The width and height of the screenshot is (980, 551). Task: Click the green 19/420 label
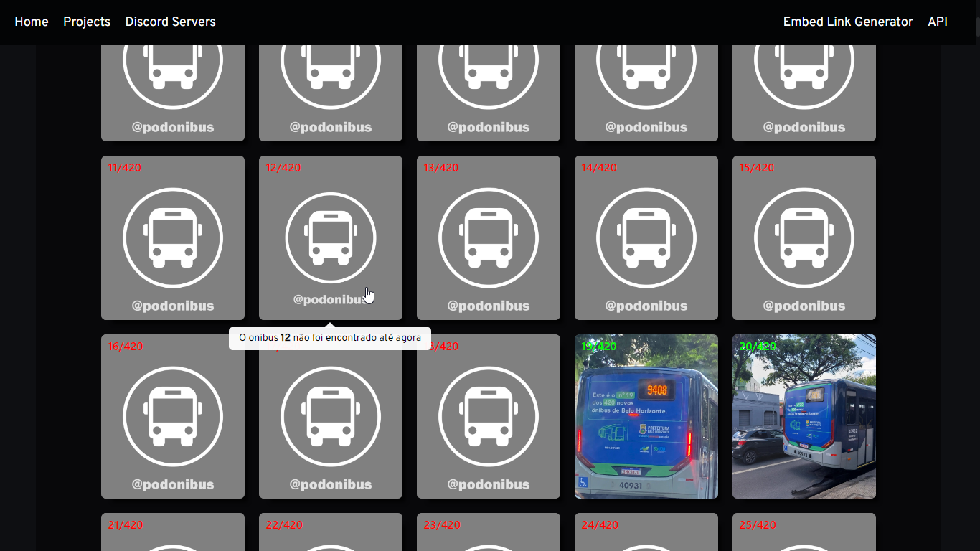click(x=598, y=347)
